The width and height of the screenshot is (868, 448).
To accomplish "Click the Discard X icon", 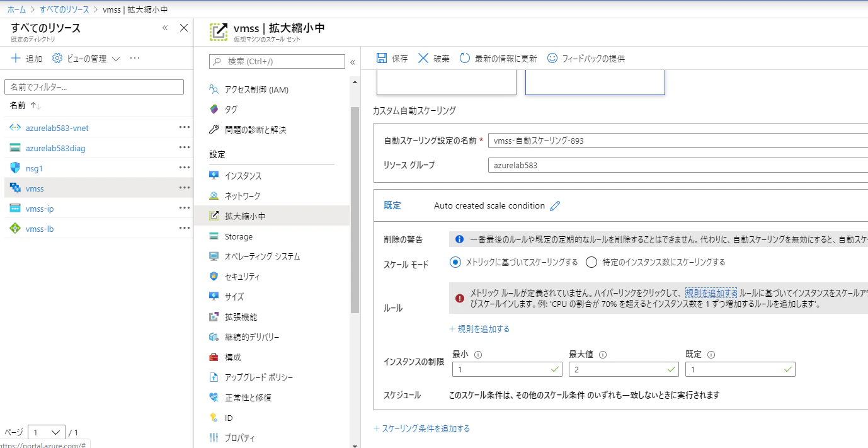I will click(423, 58).
